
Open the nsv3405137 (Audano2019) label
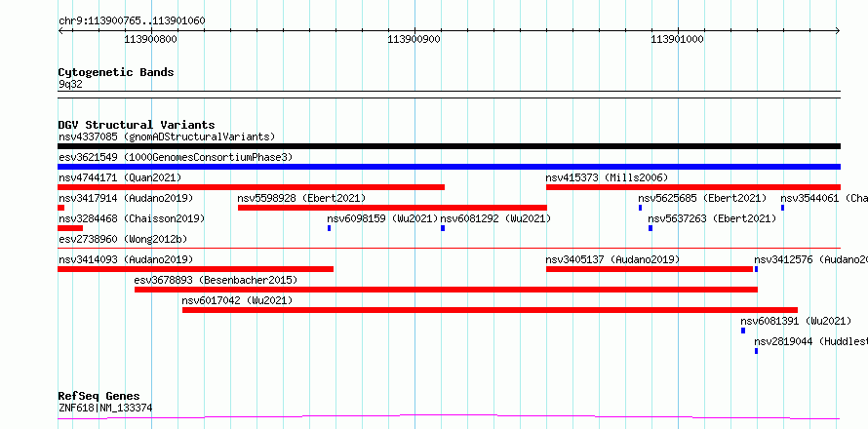coord(612,259)
